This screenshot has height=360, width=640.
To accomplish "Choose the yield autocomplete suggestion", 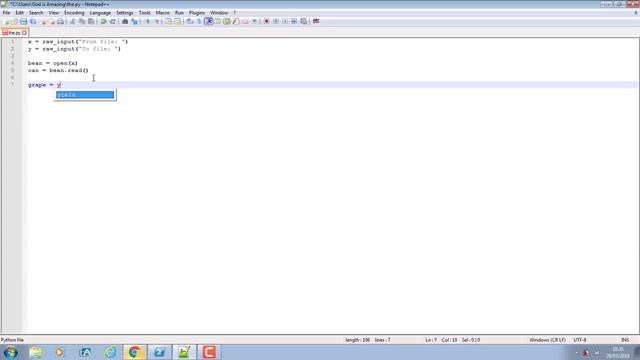I will pos(85,95).
